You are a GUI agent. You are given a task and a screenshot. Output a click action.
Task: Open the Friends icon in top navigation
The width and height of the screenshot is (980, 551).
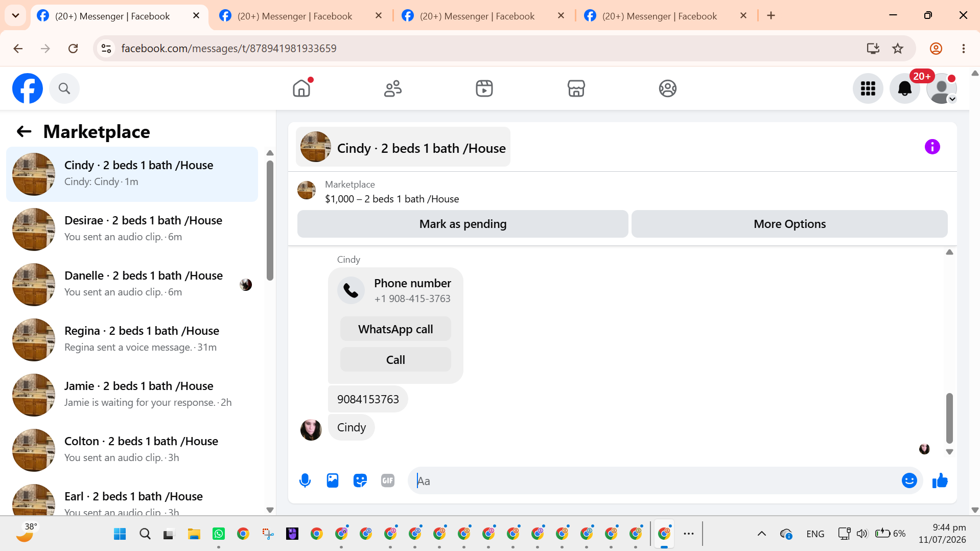tap(393, 88)
